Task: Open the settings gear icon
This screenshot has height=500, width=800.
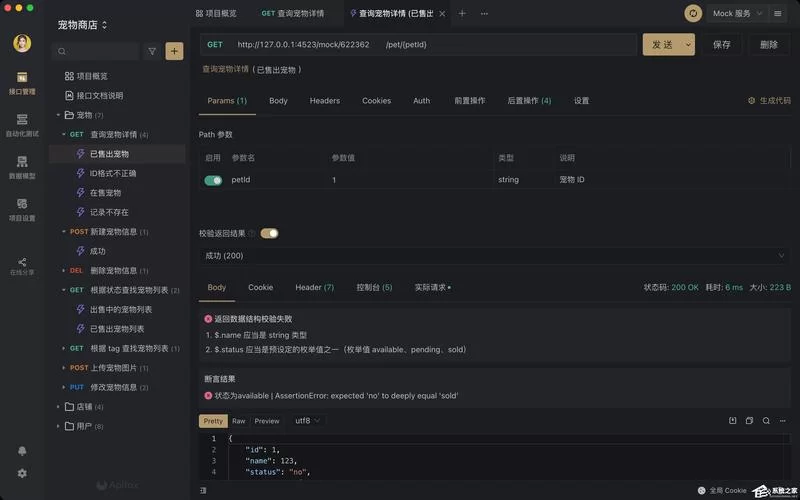Action: [x=22, y=473]
